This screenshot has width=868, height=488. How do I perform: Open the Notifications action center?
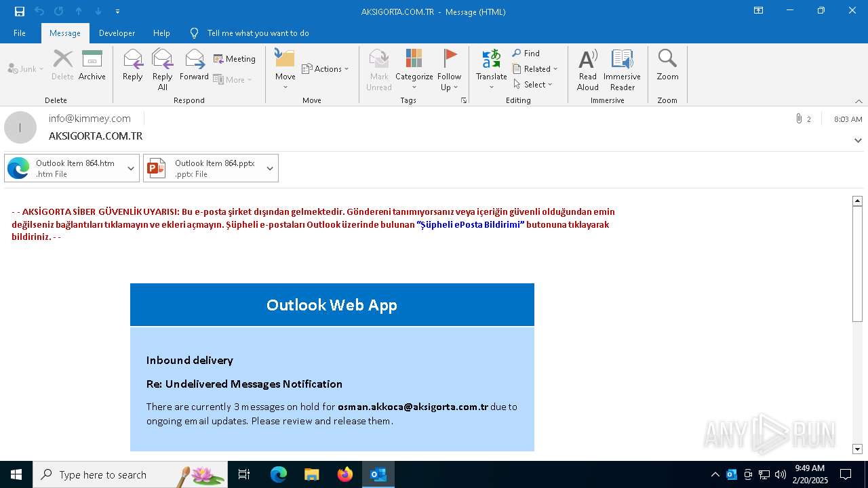pyautogui.click(x=846, y=474)
